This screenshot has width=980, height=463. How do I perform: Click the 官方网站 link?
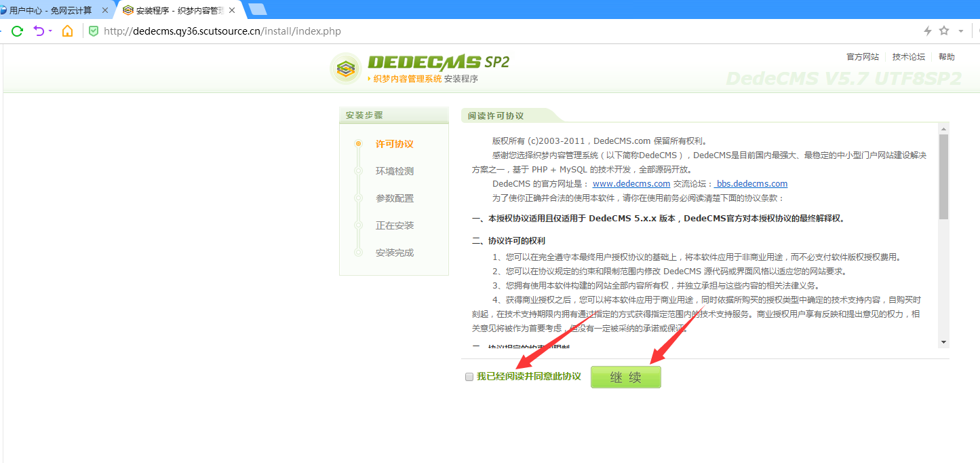click(x=862, y=56)
